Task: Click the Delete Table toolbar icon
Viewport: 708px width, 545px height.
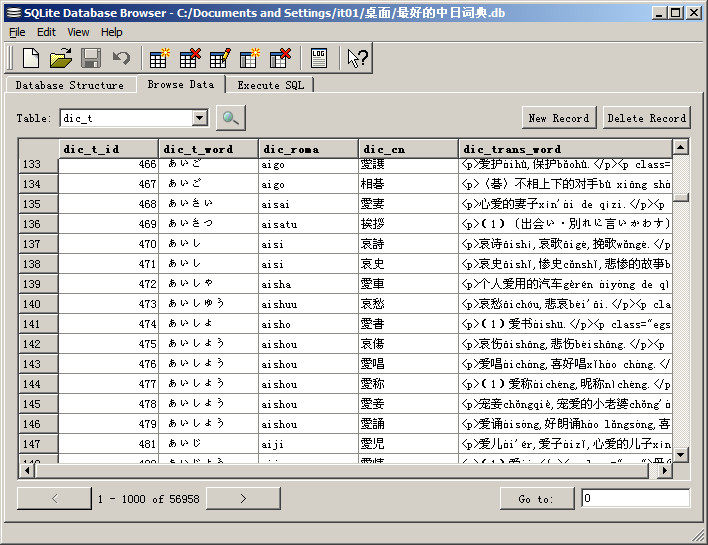Action: (189, 58)
